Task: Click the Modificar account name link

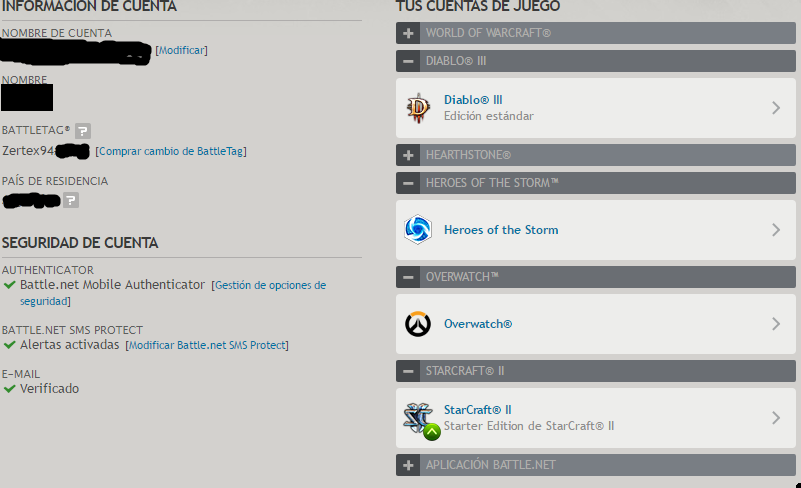Action: [181, 50]
